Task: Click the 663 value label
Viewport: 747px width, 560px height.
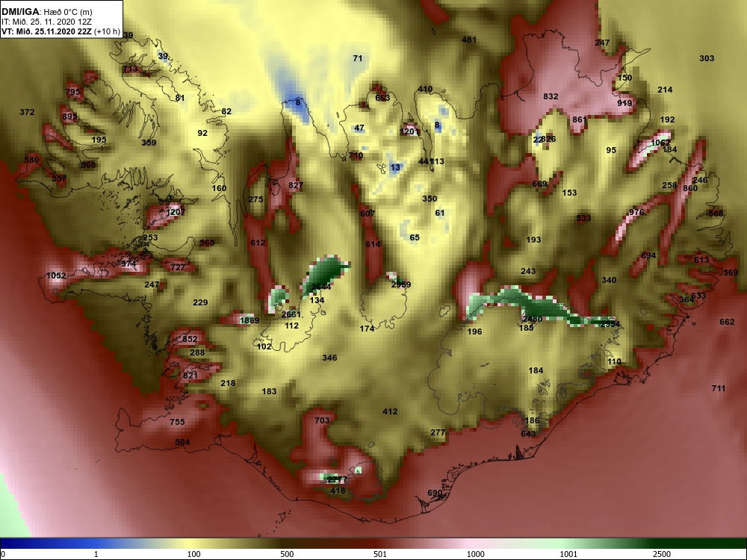Action: (382, 98)
